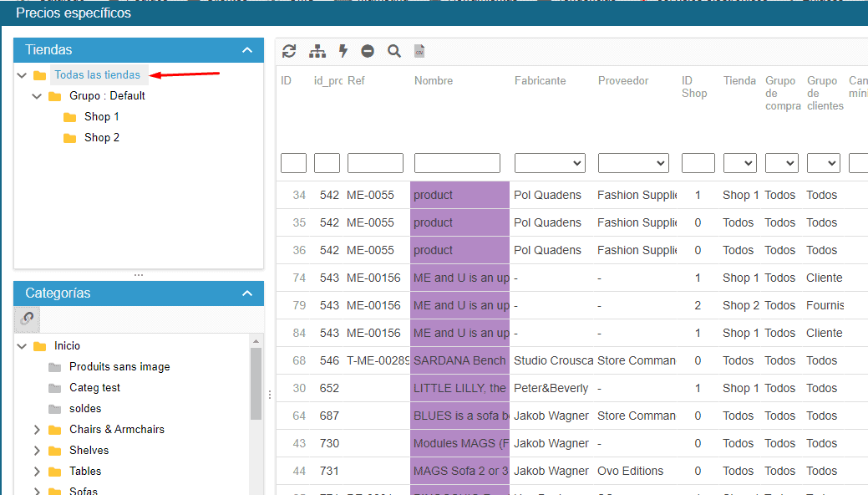The image size is (868, 495).
Task: Sort by the Nombre column header
Action: point(434,81)
